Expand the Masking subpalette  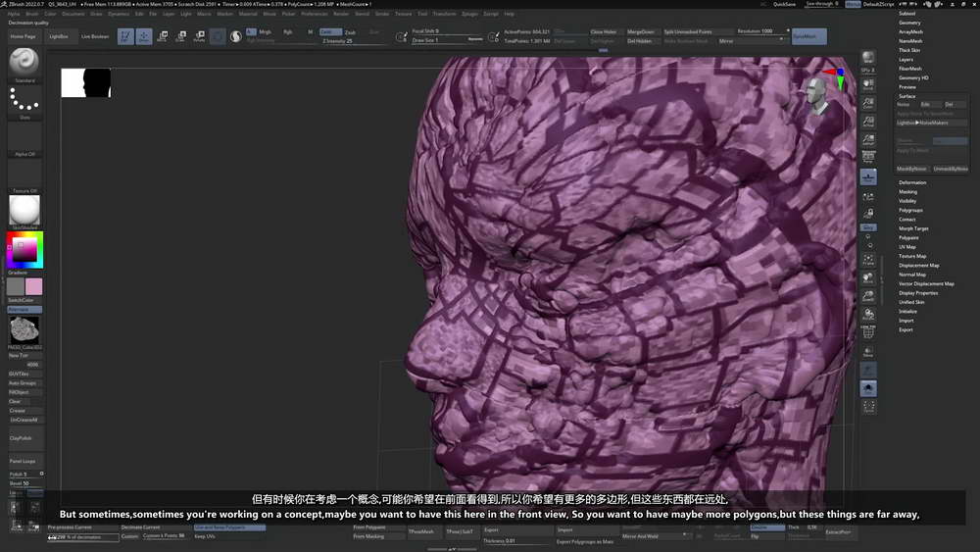pyautogui.click(x=908, y=192)
